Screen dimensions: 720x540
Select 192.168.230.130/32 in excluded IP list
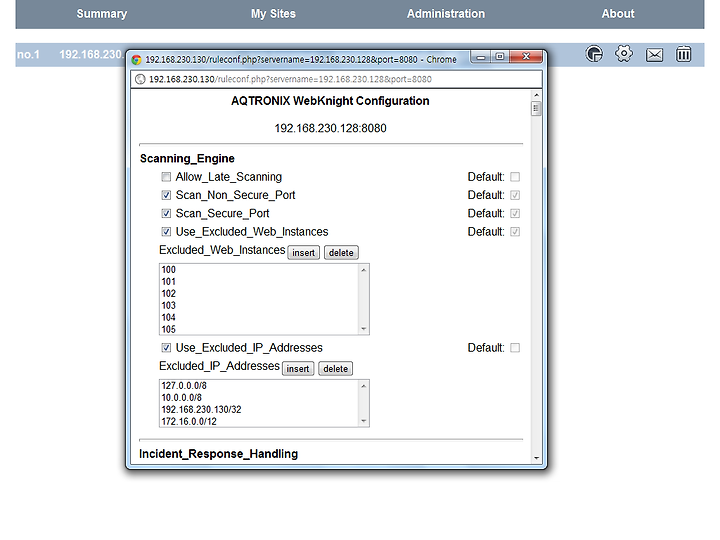pyautogui.click(x=260, y=410)
